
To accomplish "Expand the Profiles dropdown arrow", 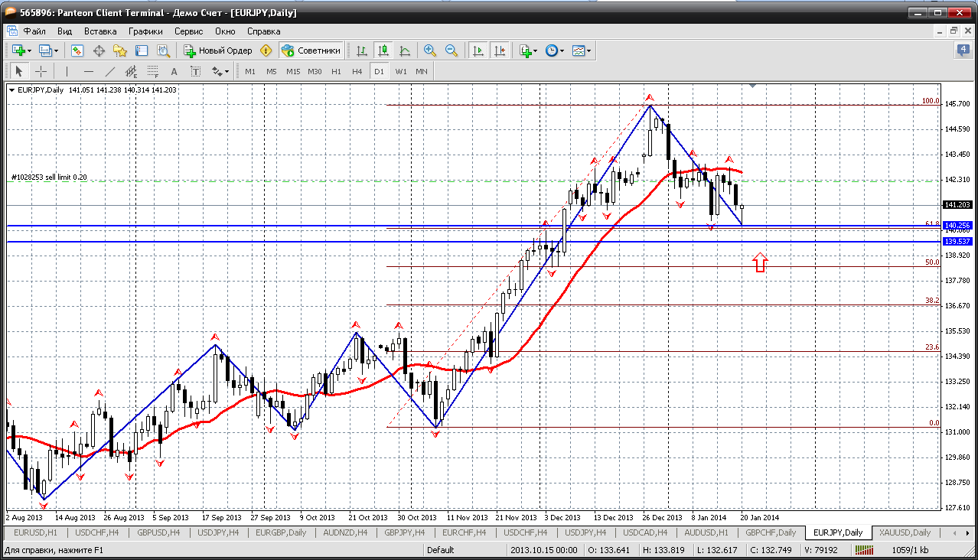I will [x=57, y=50].
